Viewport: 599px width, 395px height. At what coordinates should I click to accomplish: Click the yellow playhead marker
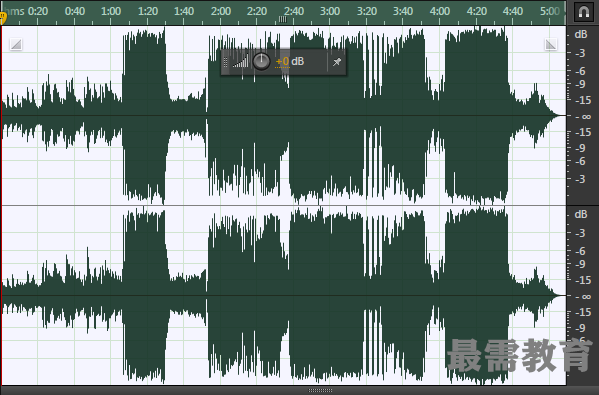(x=3, y=17)
